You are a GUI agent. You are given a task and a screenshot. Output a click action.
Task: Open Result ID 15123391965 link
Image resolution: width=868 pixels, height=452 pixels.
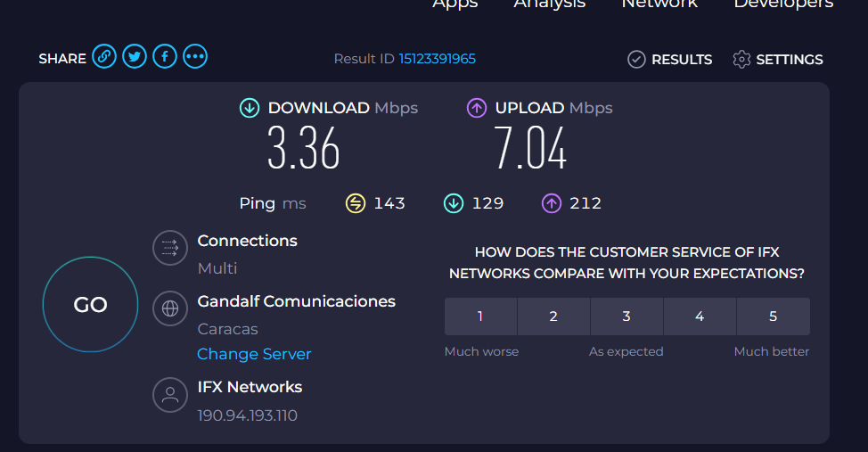point(437,59)
